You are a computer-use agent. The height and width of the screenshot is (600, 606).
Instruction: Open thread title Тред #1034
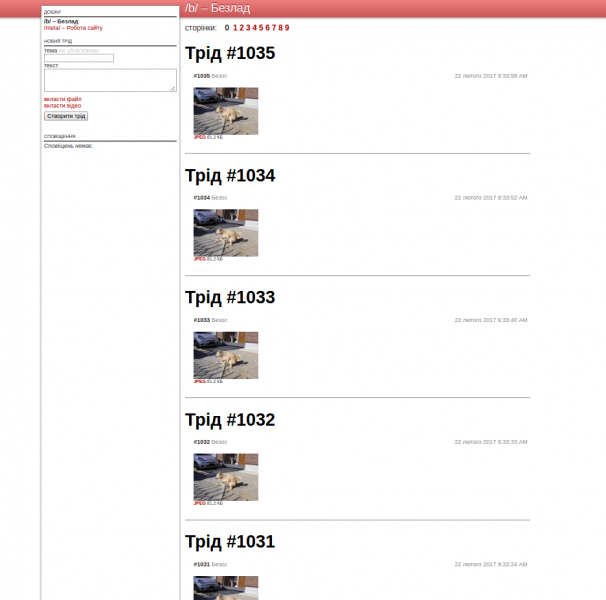click(230, 175)
